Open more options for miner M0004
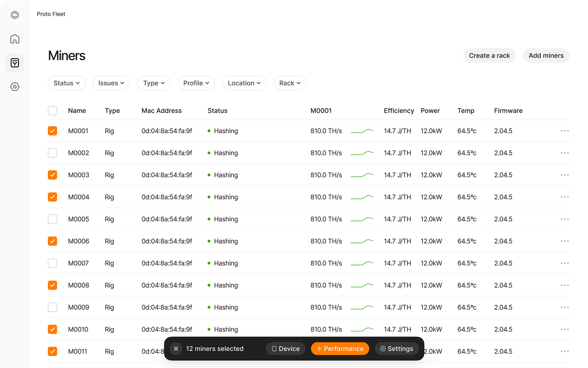 tap(565, 197)
